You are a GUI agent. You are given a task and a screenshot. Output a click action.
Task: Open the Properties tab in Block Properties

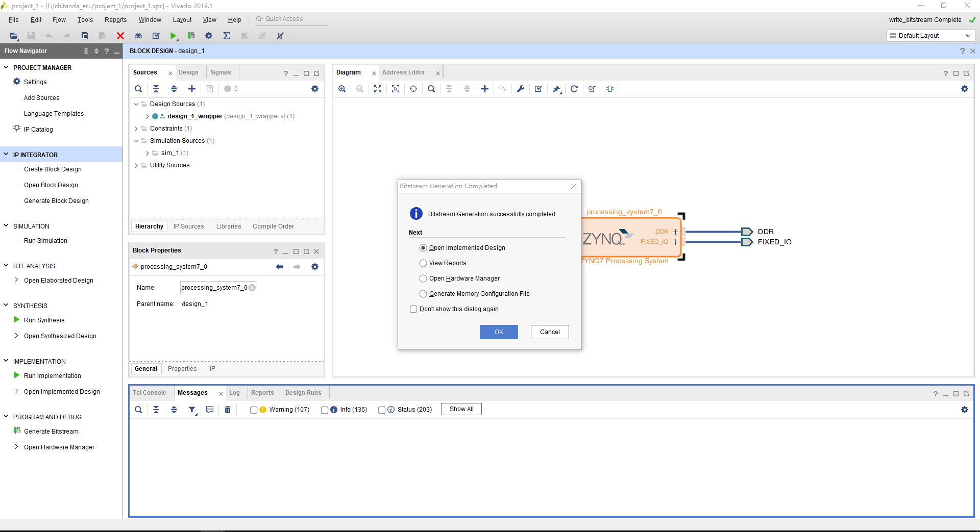[182, 369]
